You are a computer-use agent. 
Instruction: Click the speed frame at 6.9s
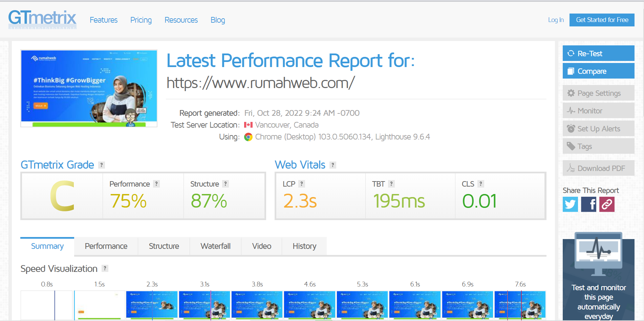pyautogui.click(x=468, y=305)
